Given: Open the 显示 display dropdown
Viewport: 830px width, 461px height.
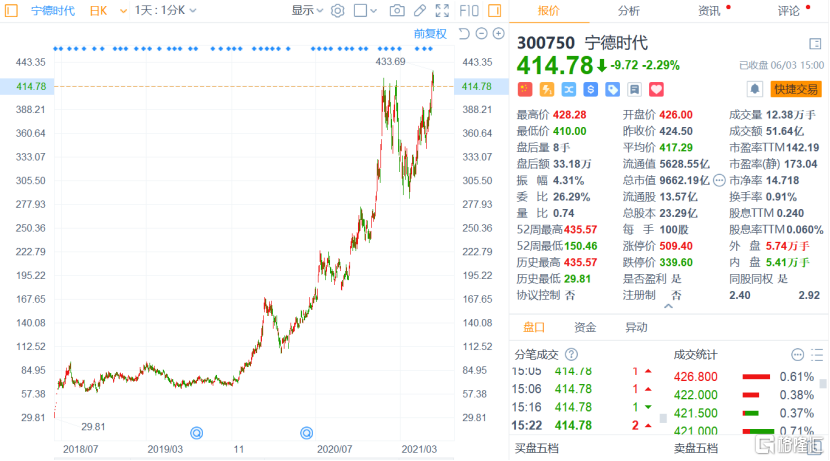Looking at the screenshot, I should pos(307,10).
